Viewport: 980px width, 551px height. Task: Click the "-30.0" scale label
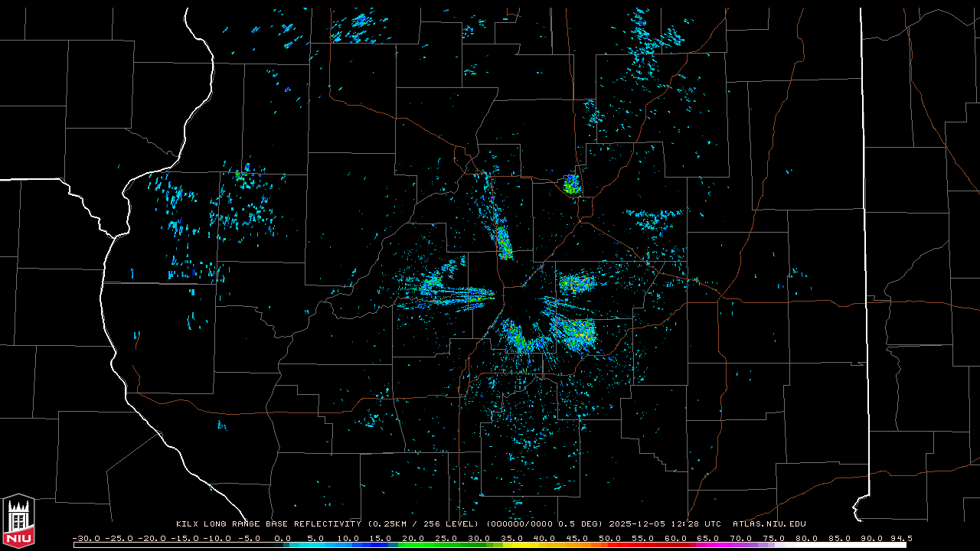pyautogui.click(x=86, y=538)
